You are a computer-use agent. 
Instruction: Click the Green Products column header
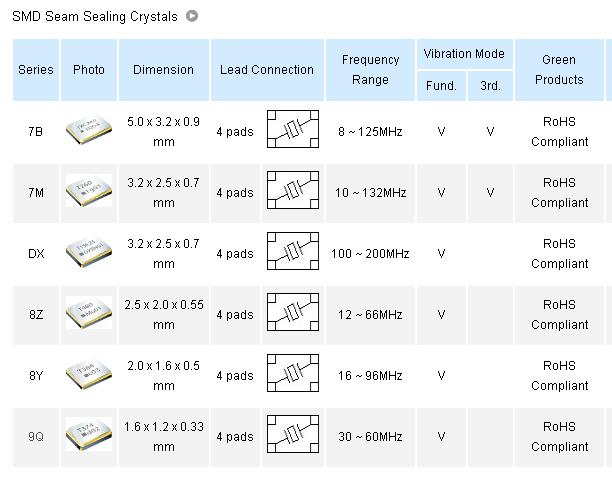559,70
